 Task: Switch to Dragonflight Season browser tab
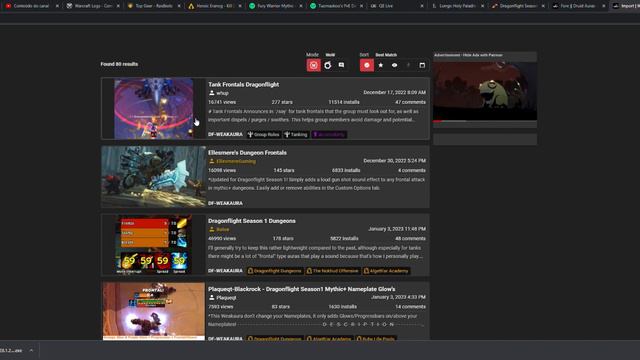pyautogui.click(x=518, y=6)
